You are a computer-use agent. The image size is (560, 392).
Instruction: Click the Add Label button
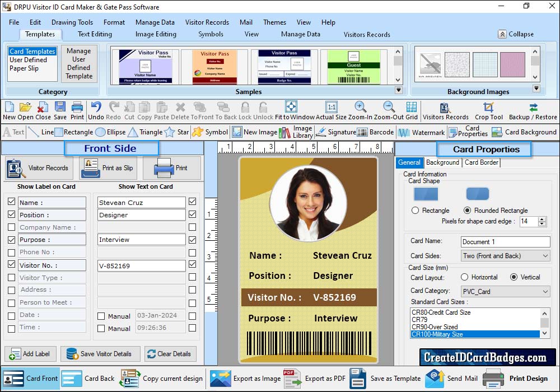click(x=30, y=354)
